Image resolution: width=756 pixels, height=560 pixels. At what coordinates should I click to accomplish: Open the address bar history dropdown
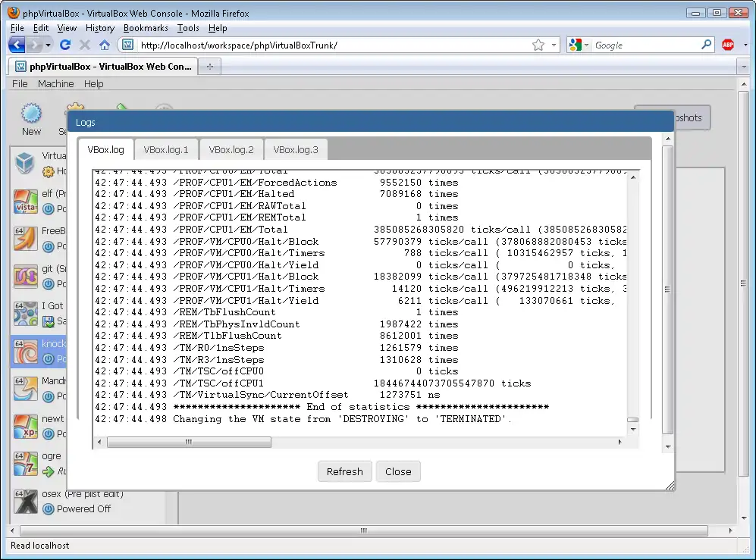(x=554, y=45)
